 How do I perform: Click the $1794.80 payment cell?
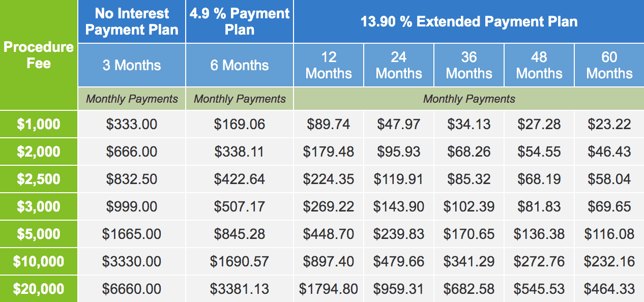coord(329,289)
